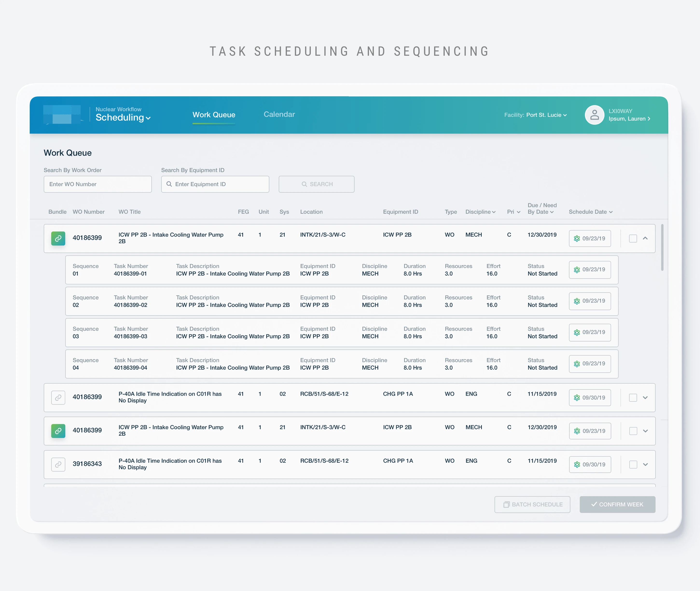Click the Batch Schedule button
Image resolution: width=700 pixels, height=591 pixels.
pyautogui.click(x=532, y=504)
